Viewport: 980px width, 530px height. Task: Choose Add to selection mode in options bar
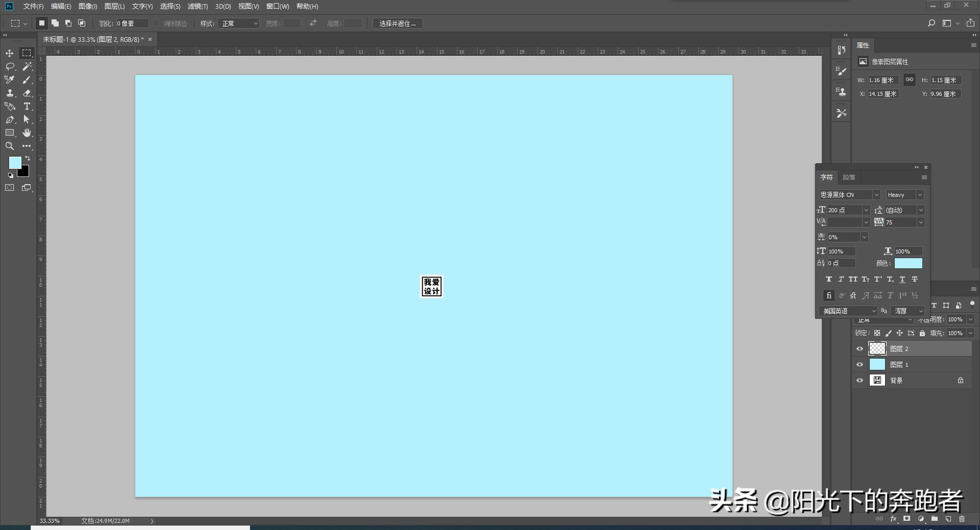[55, 23]
